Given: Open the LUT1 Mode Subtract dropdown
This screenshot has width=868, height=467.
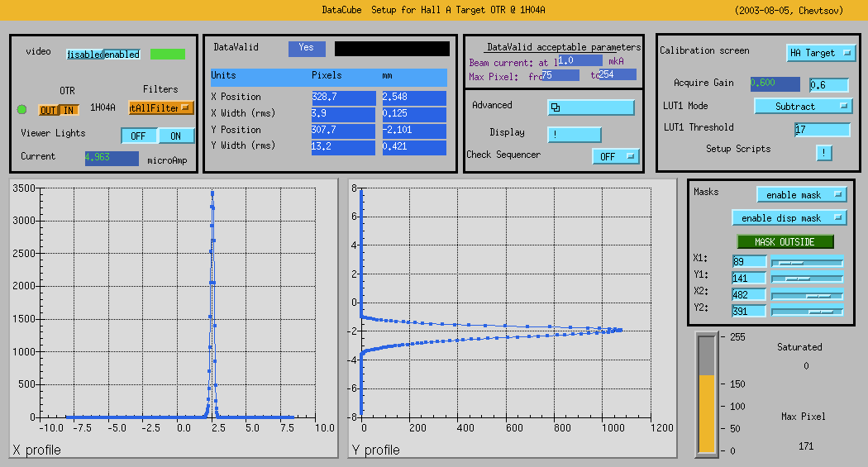Looking at the screenshot, I should (x=803, y=107).
